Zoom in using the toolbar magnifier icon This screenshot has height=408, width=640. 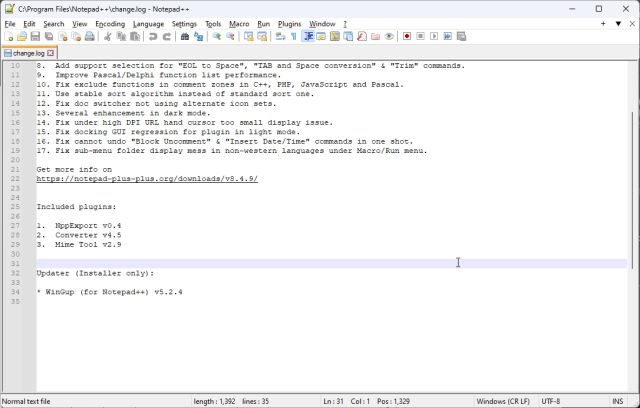[217, 37]
